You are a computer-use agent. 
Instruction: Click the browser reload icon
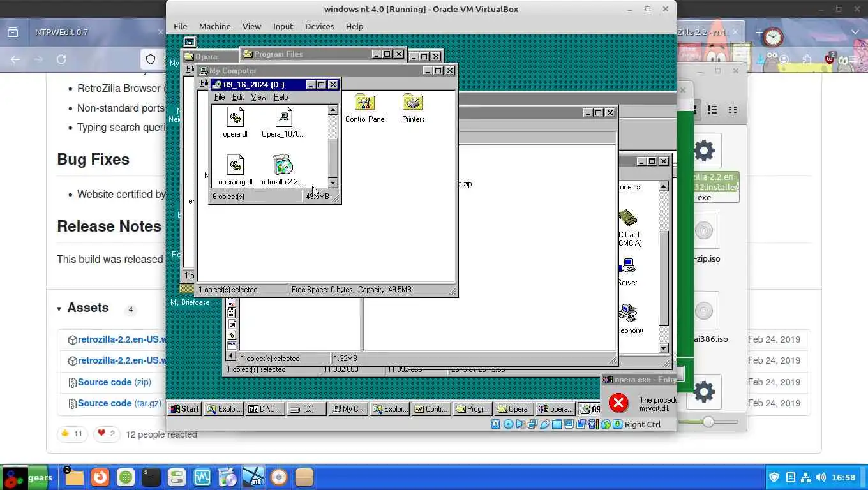click(61, 59)
